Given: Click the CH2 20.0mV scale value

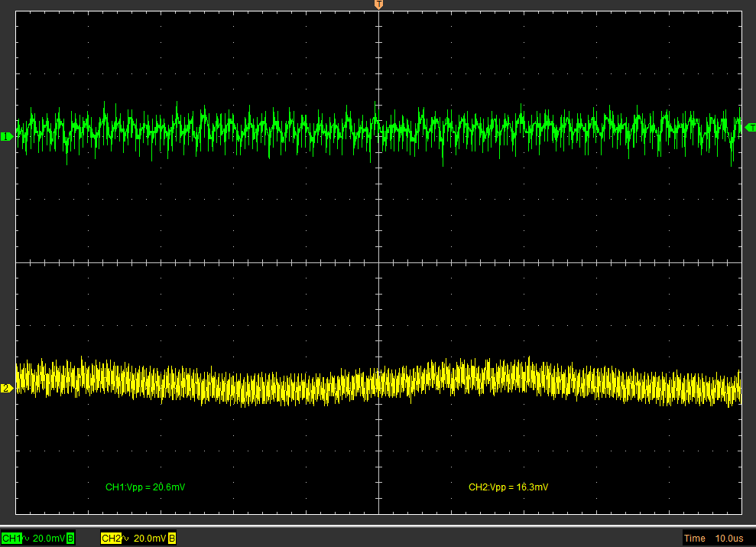Looking at the screenshot, I should [150, 539].
